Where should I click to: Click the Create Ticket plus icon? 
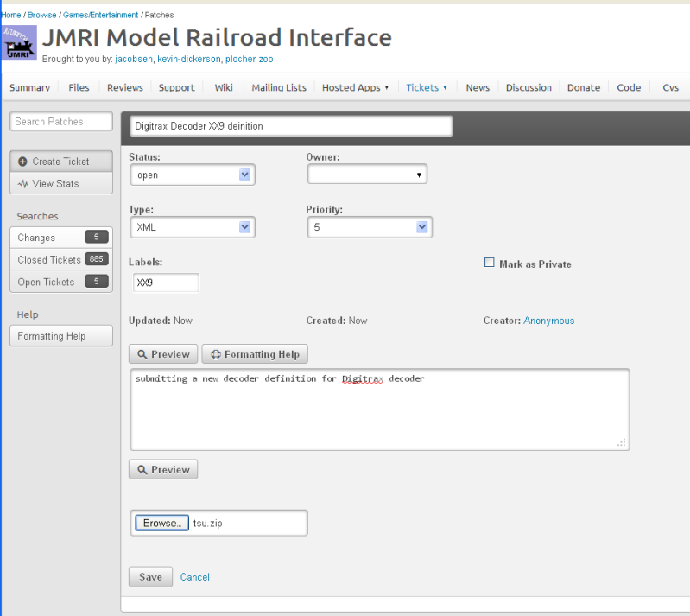coord(22,162)
